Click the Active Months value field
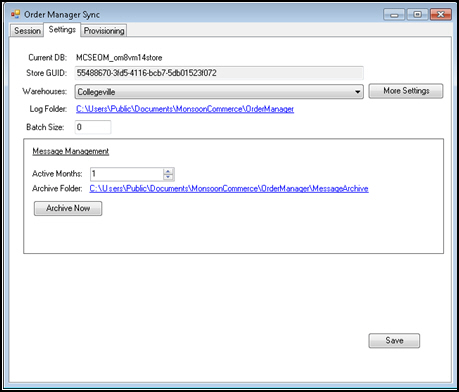Screen dimensions: 459x392 point(127,174)
